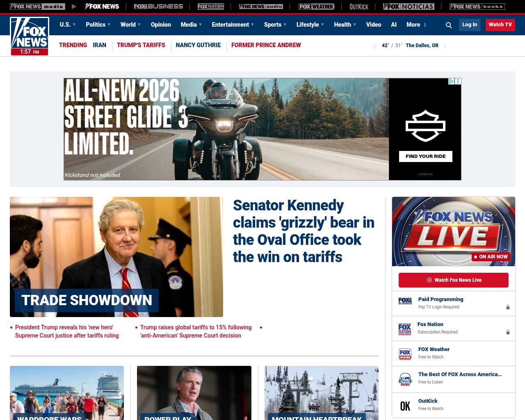Image resolution: width=525 pixels, height=420 pixels.
Task: Open the search magnifier icon
Action: pos(449,25)
